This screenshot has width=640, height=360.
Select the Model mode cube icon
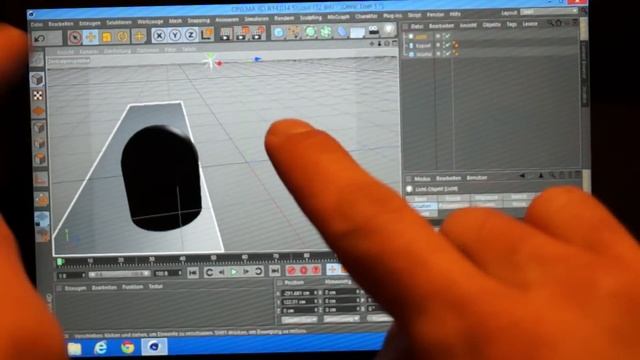[x=37, y=79]
